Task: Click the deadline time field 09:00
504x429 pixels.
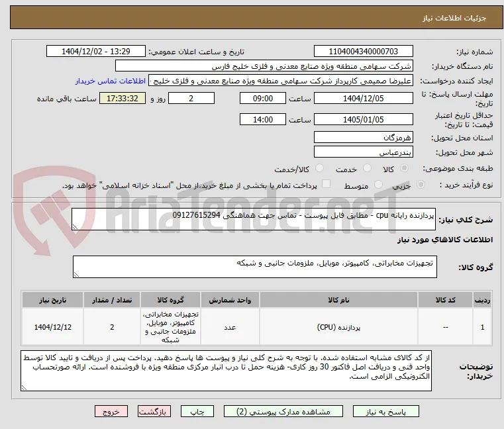Action: pyautogui.click(x=263, y=99)
